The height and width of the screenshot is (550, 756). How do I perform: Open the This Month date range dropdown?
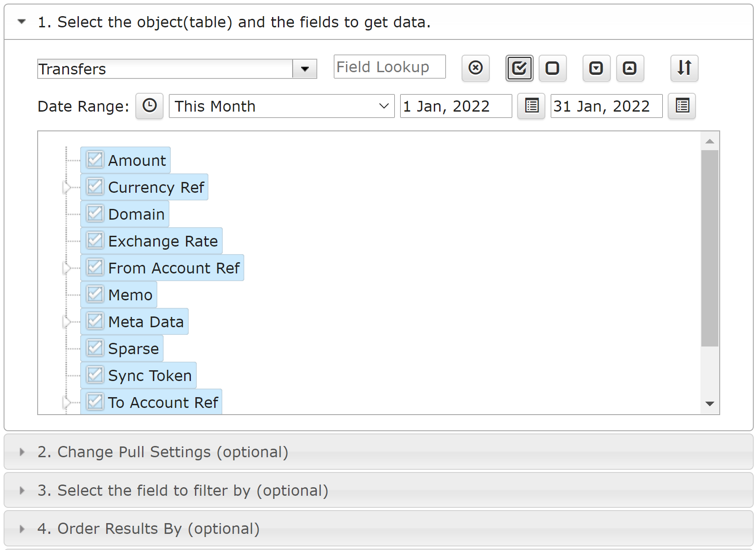click(281, 106)
